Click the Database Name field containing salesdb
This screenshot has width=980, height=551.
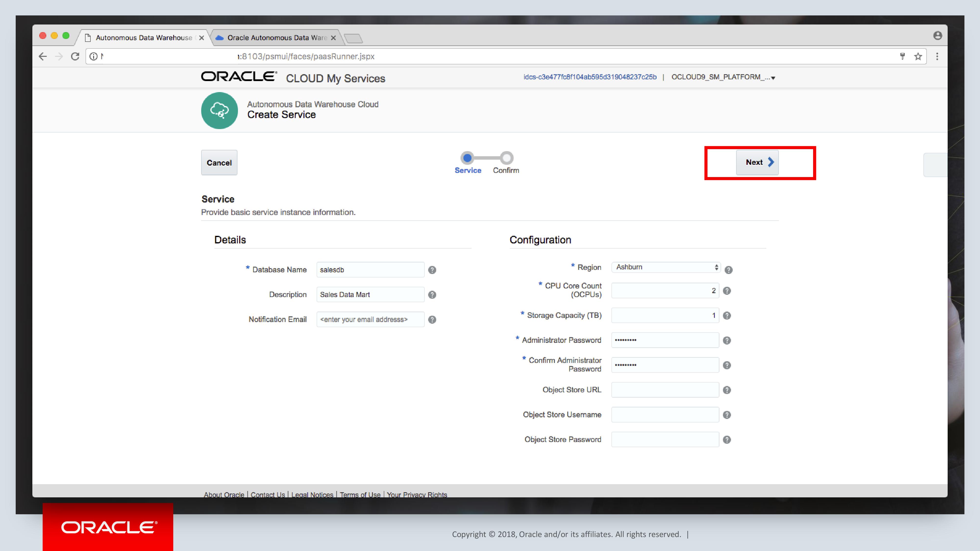pos(370,270)
